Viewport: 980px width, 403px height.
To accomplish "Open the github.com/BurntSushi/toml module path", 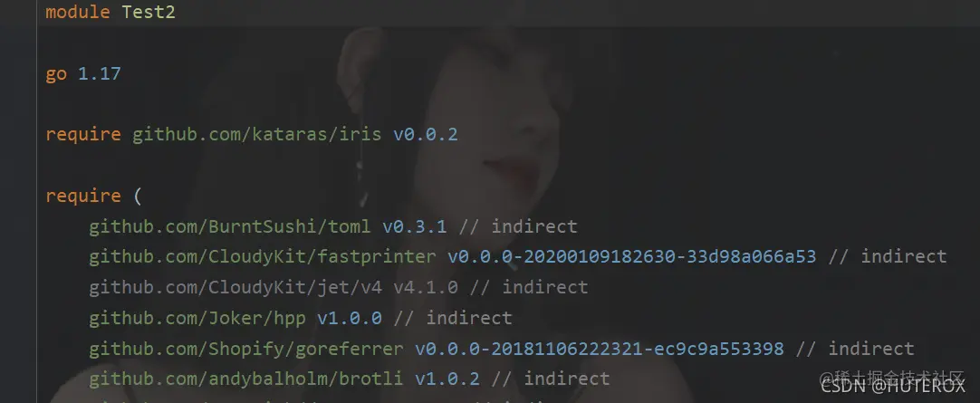I will (x=229, y=226).
